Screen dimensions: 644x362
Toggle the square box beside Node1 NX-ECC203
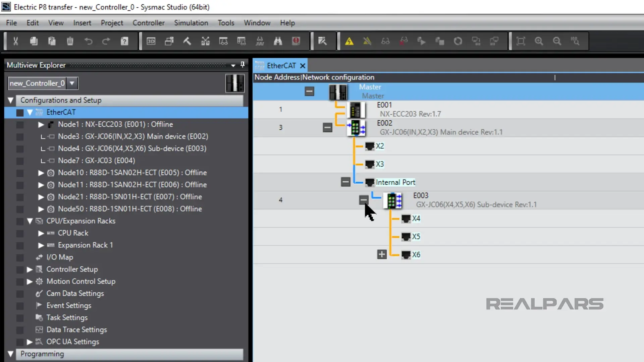click(20, 125)
